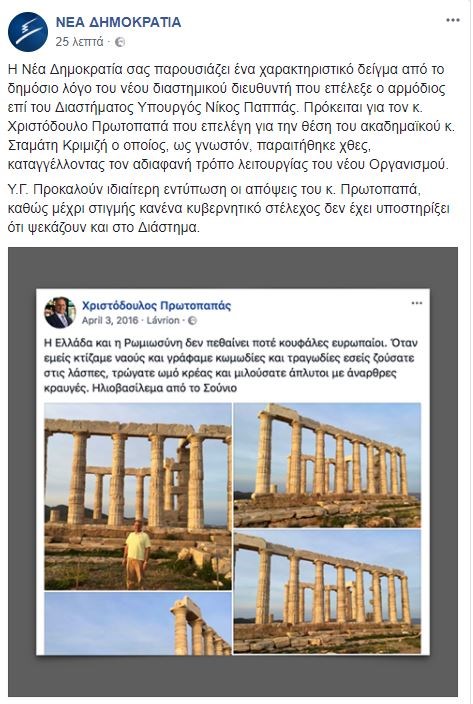Click the April 3, 2016 date link
Image resolution: width=473 pixels, height=704 pixels.
click(110, 320)
